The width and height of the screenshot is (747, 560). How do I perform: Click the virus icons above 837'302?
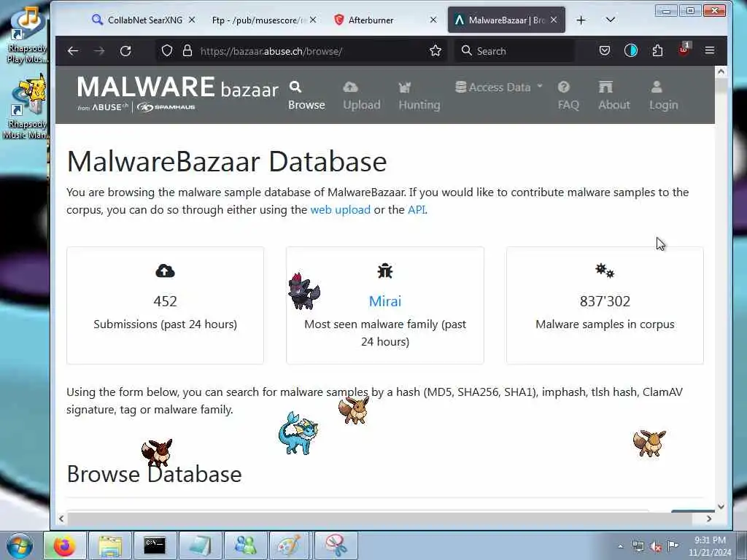[605, 271]
